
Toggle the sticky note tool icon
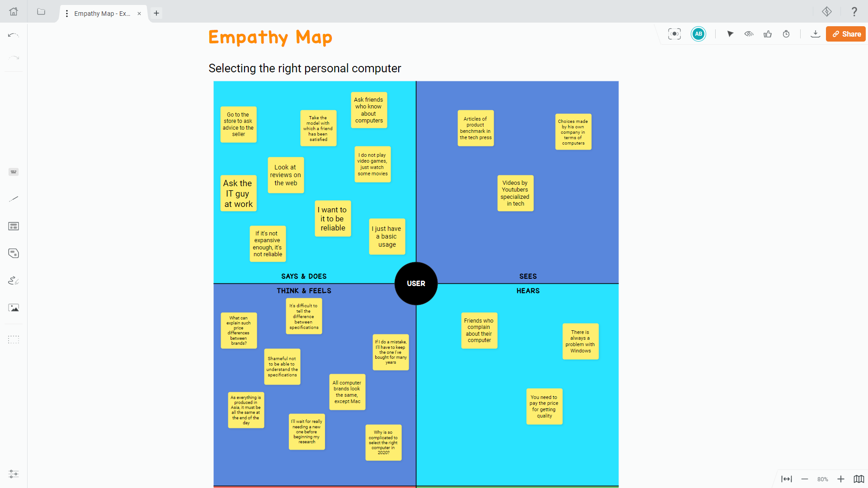[14, 253]
